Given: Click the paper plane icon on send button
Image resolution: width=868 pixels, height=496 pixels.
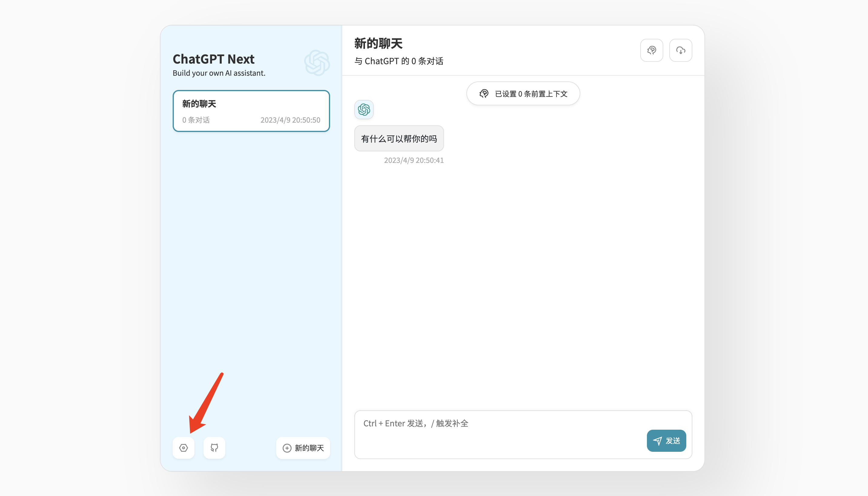Looking at the screenshot, I should pos(657,441).
